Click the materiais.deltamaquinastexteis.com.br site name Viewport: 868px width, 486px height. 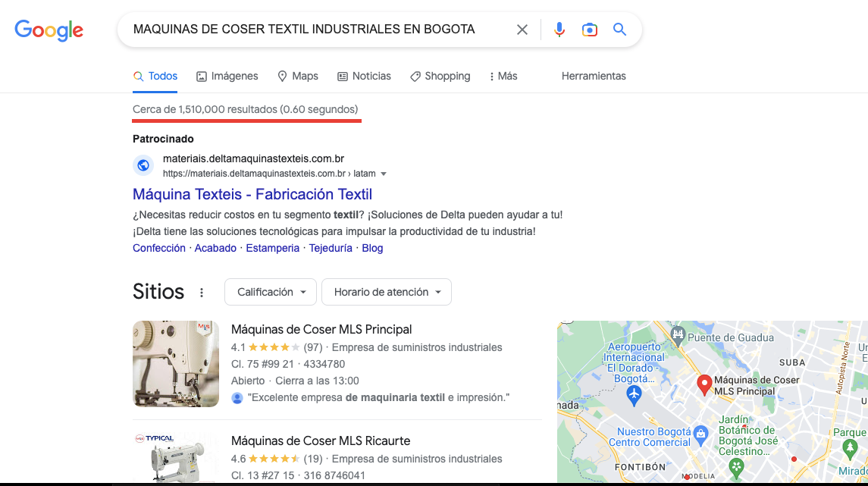[x=253, y=159]
